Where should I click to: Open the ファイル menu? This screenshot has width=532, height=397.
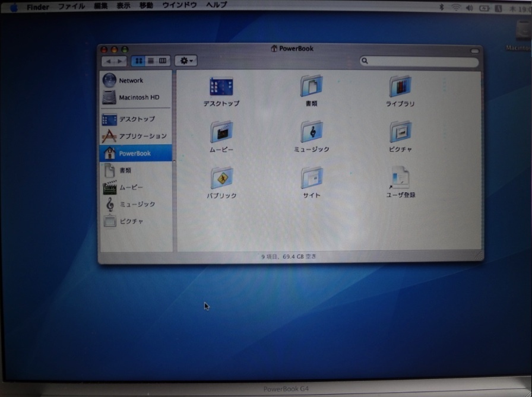coord(72,7)
